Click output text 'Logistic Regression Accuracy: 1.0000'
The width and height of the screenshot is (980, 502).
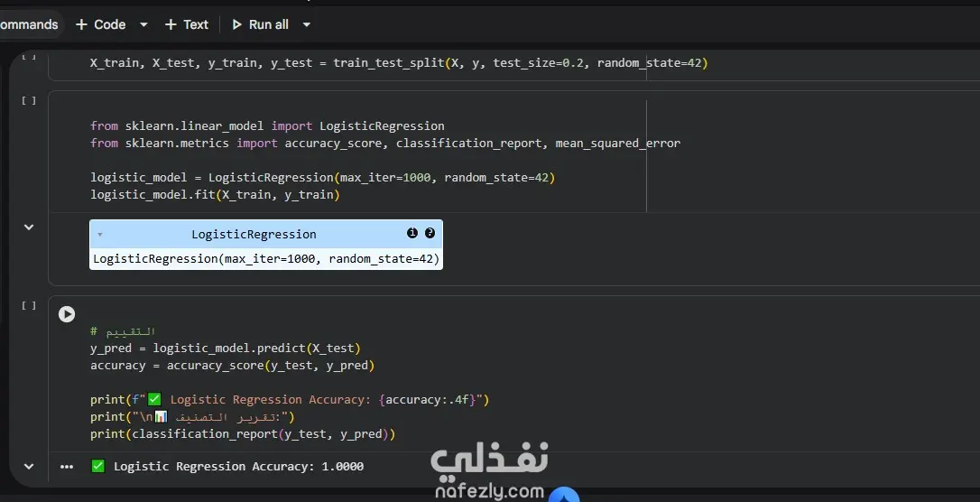point(239,467)
